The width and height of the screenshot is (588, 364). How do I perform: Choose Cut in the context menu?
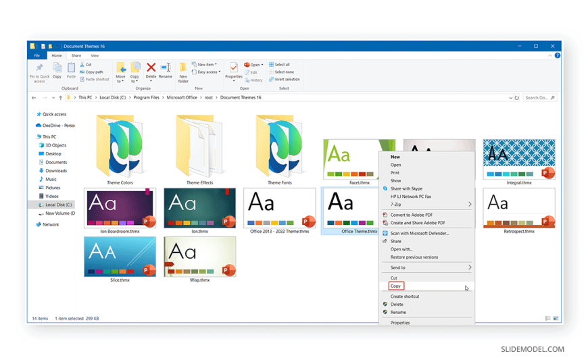[426, 278]
